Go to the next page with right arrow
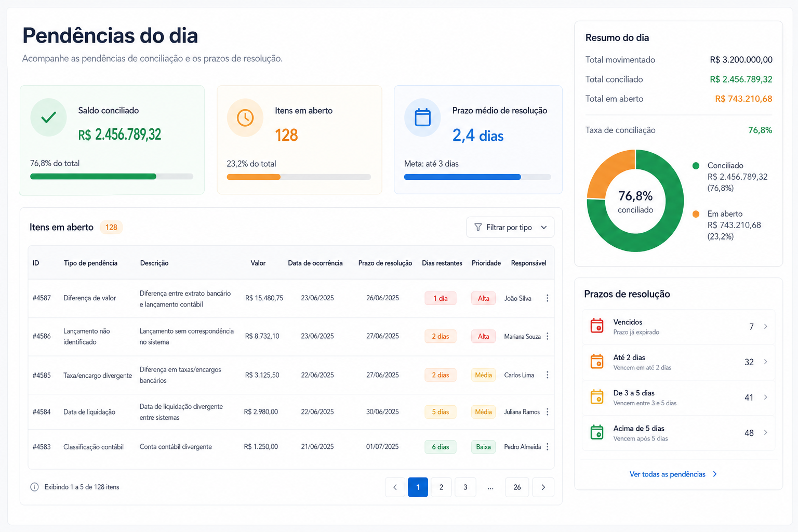The width and height of the screenshot is (798, 532). (x=543, y=487)
